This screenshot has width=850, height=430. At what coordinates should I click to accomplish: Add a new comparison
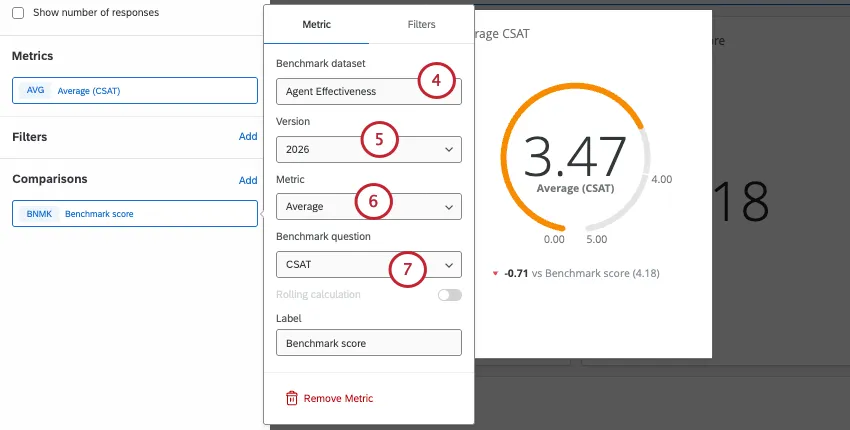pos(248,180)
